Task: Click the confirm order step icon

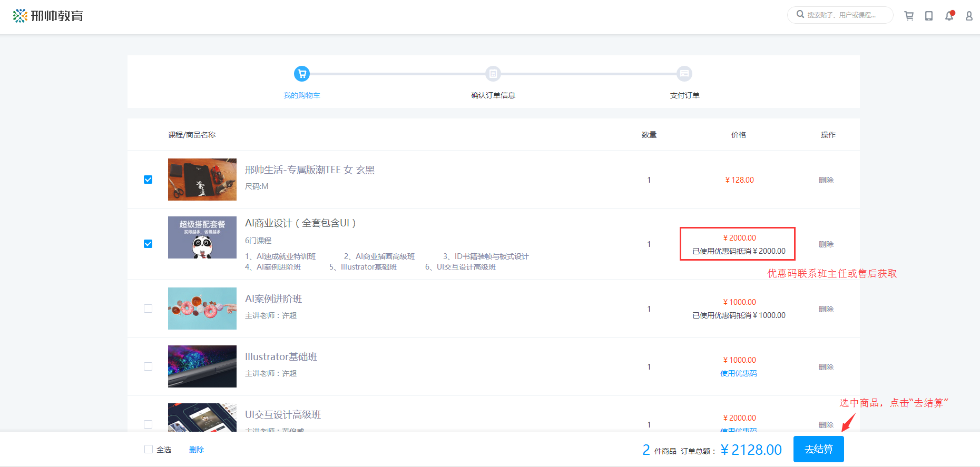Action: pos(493,74)
